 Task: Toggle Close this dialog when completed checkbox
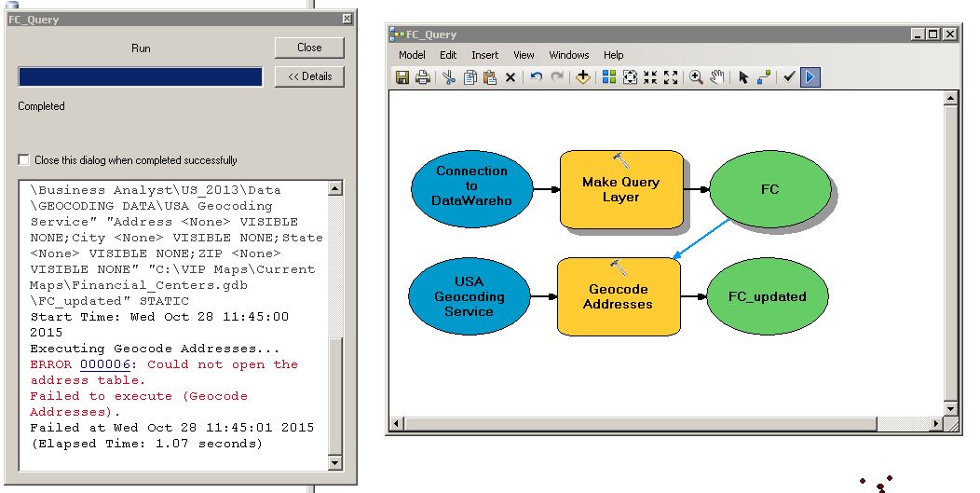coord(23,159)
